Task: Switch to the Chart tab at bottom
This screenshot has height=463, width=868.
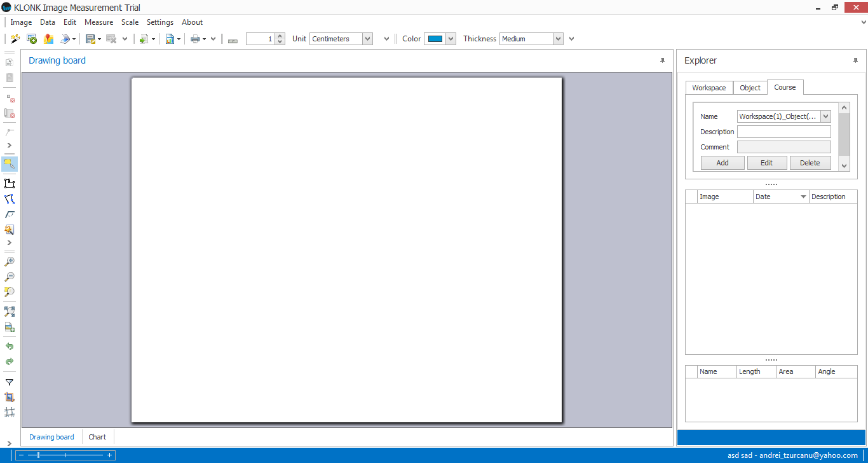Action: click(97, 437)
